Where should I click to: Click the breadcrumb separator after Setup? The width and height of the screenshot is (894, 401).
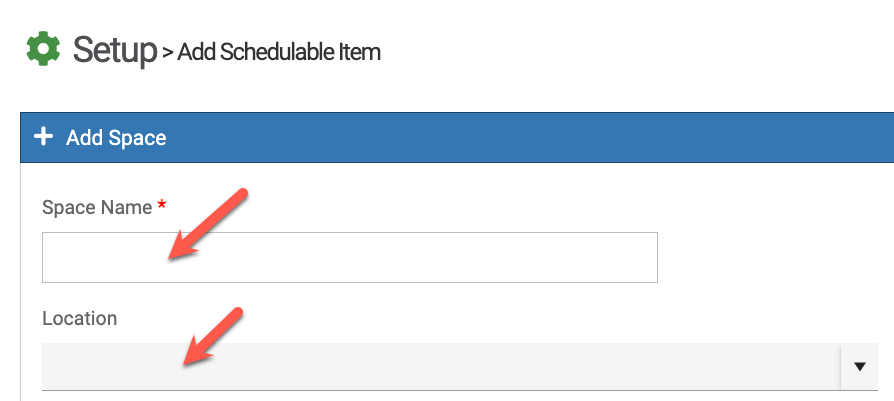point(167,52)
